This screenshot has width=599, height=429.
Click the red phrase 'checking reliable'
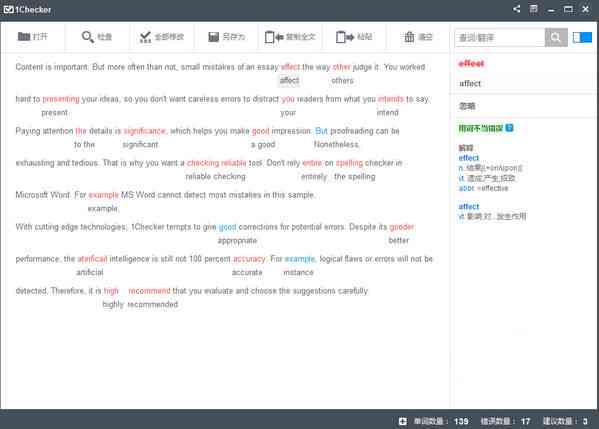coord(217,163)
